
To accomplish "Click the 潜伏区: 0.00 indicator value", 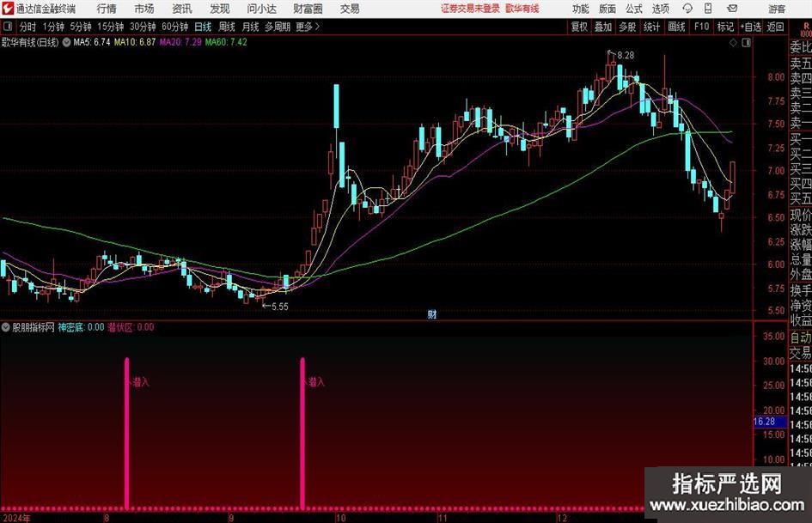I will (x=131, y=327).
